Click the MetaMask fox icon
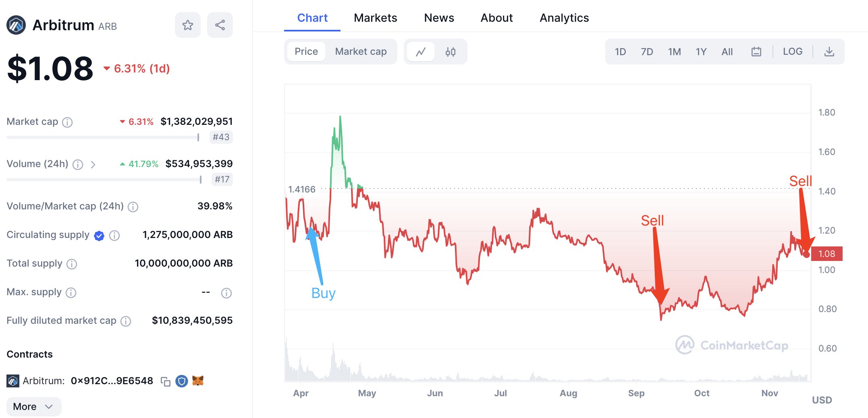The height and width of the screenshot is (418, 868). pyautogui.click(x=198, y=381)
